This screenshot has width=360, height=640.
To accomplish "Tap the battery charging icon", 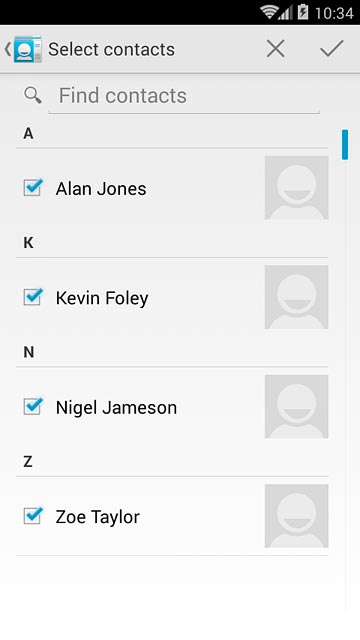I will coord(303,12).
